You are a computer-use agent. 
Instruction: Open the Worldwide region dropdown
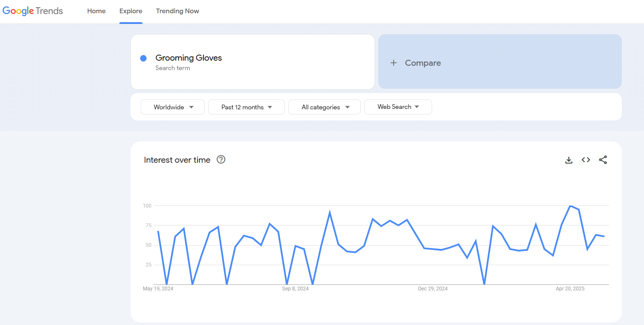pyautogui.click(x=173, y=107)
